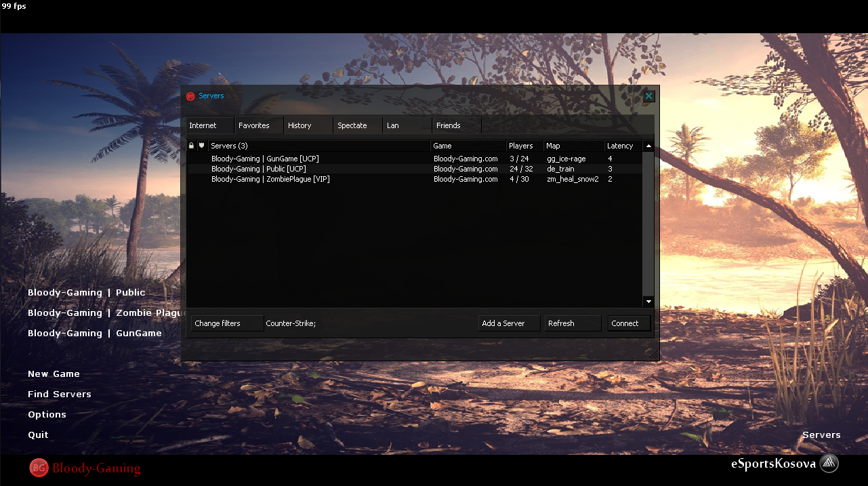This screenshot has width=868, height=486.
Task: Select Bloody-Gaming | Public [UCP] server row
Action: (x=415, y=169)
